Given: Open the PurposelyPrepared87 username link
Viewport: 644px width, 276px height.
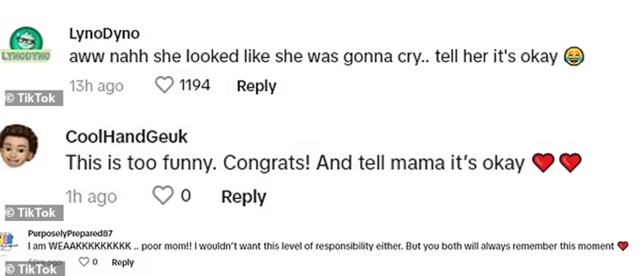Looking at the screenshot, I should [70, 234].
